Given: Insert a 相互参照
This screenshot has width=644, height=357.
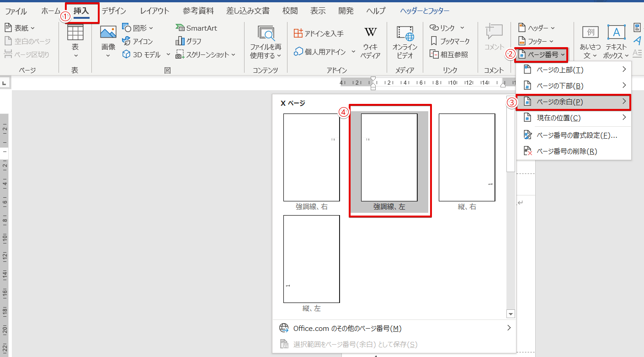Looking at the screenshot, I should (449, 54).
